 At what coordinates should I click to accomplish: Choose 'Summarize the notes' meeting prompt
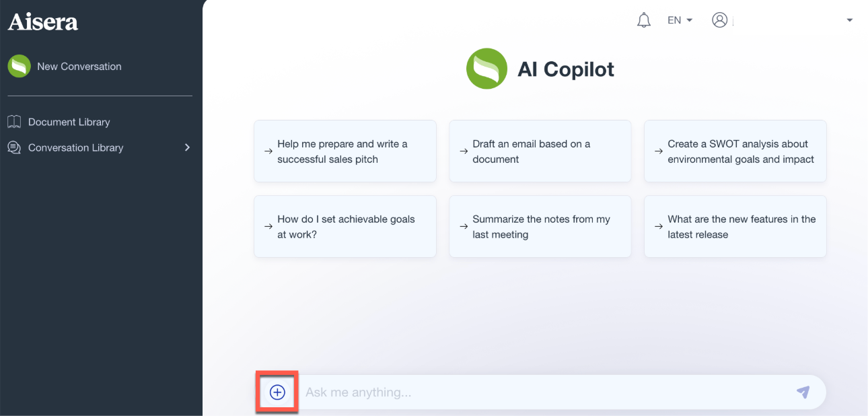coord(540,227)
